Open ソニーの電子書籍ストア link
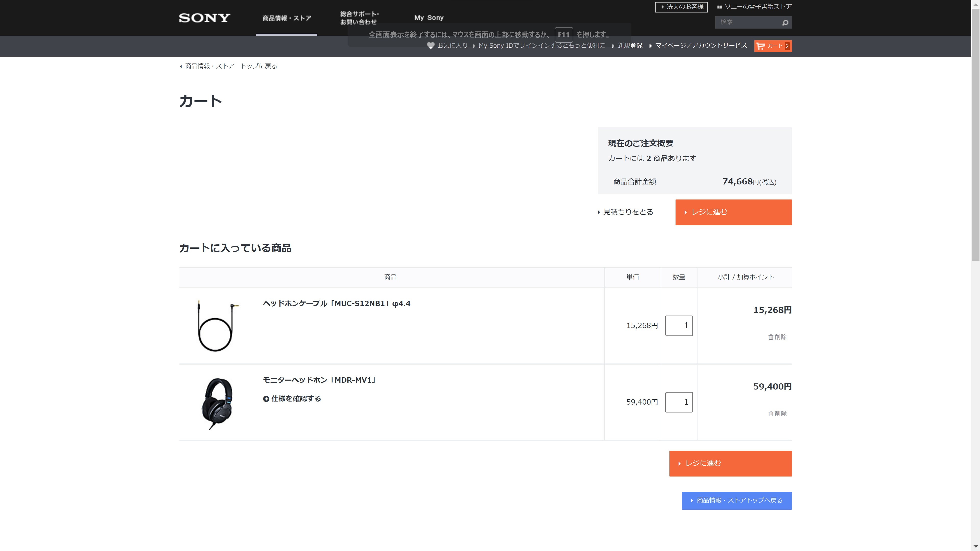The width and height of the screenshot is (980, 551). coord(758,7)
